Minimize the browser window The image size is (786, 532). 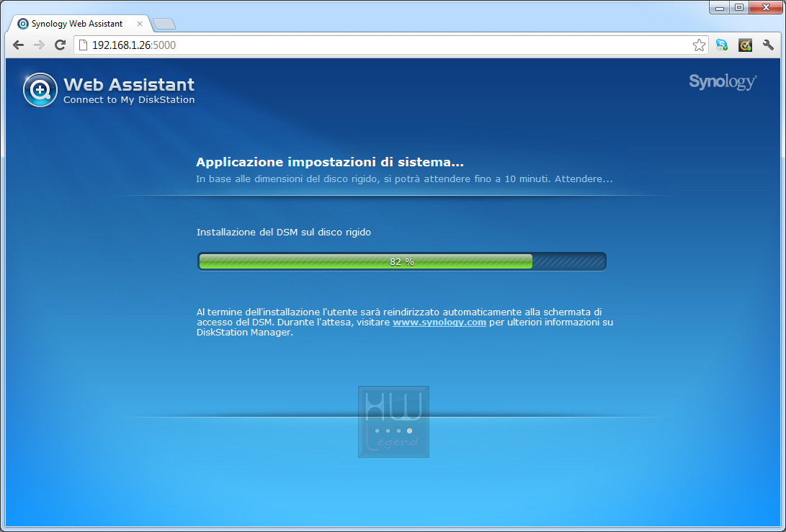719,7
